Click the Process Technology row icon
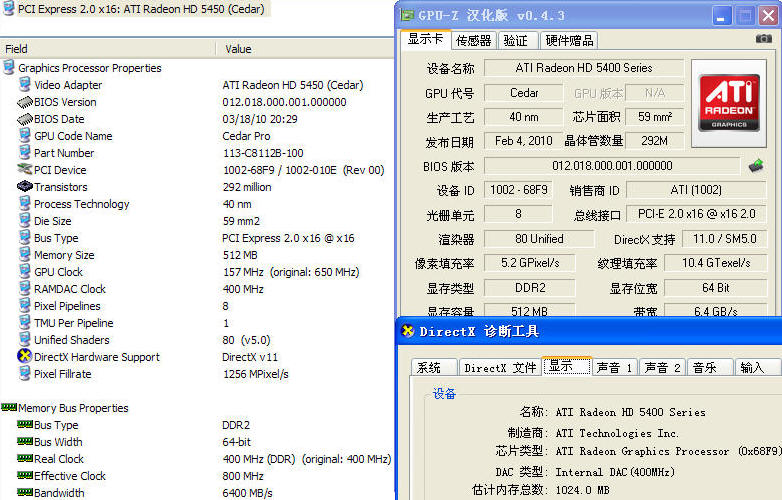This screenshot has width=782, height=500. [x=24, y=203]
